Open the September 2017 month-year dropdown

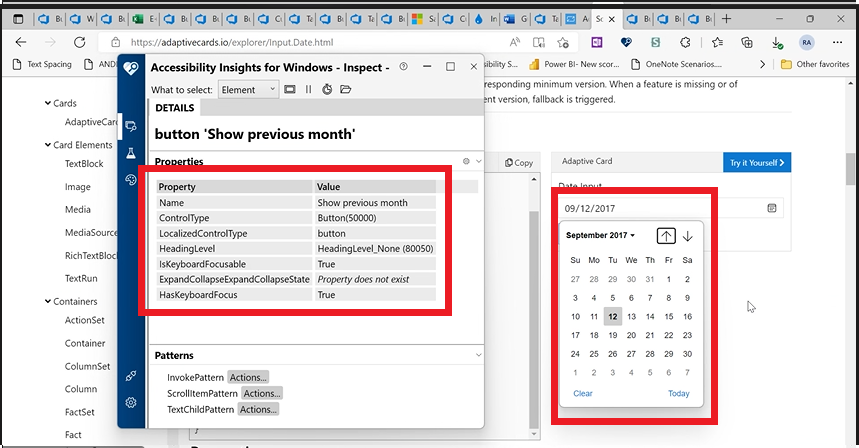click(x=600, y=235)
